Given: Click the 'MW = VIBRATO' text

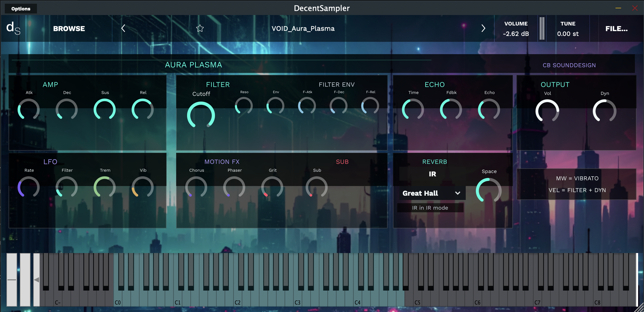Looking at the screenshot, I should pyautogui.click(x=577, y=178).
